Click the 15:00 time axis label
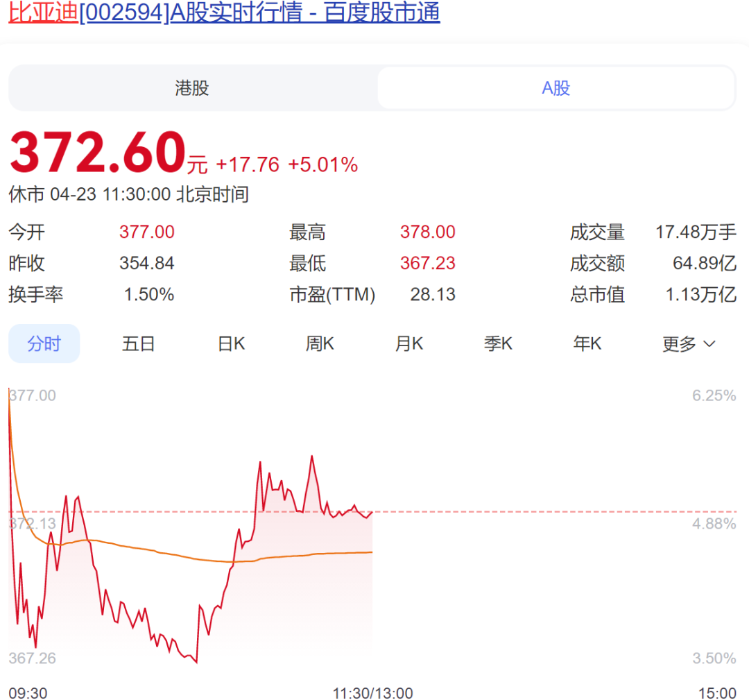This screenshot has height=700, width=749. click(718, 693)
